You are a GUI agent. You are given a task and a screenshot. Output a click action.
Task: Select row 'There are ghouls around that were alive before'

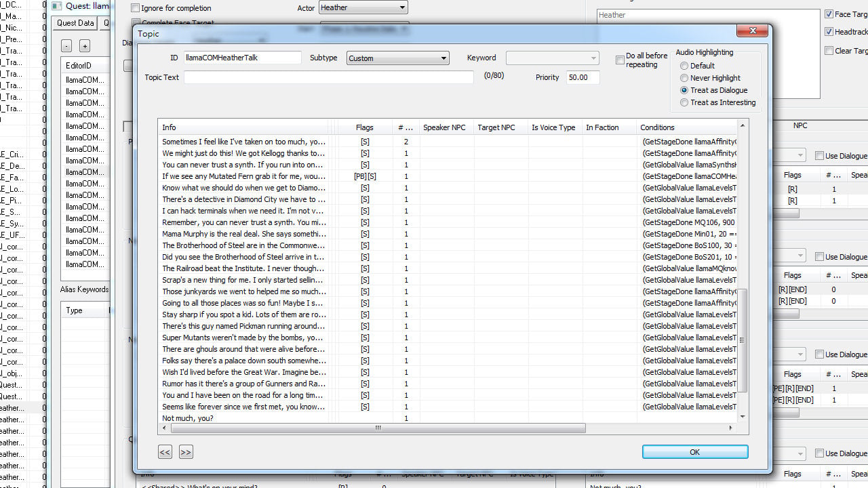pos(448,349)
